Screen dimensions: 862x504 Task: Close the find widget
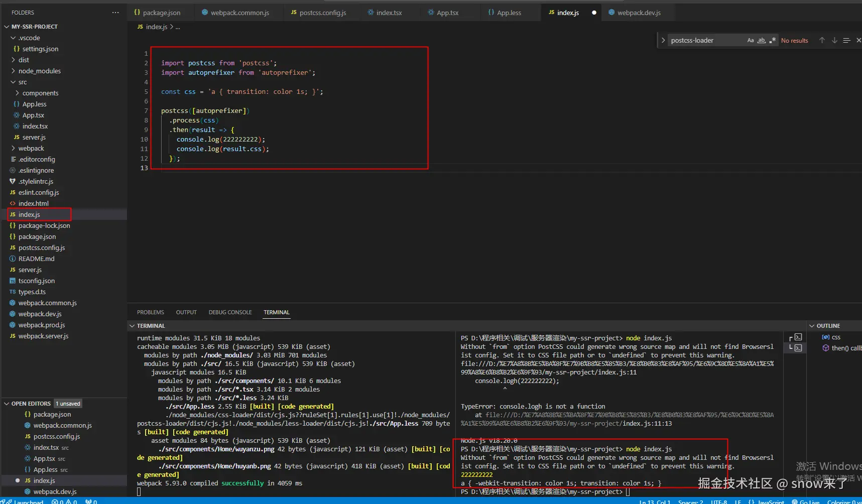coord(858,41)
